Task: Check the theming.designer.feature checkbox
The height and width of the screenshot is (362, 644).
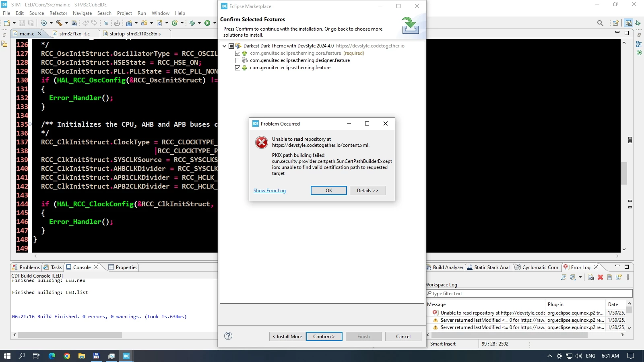Action: [237, 60]
